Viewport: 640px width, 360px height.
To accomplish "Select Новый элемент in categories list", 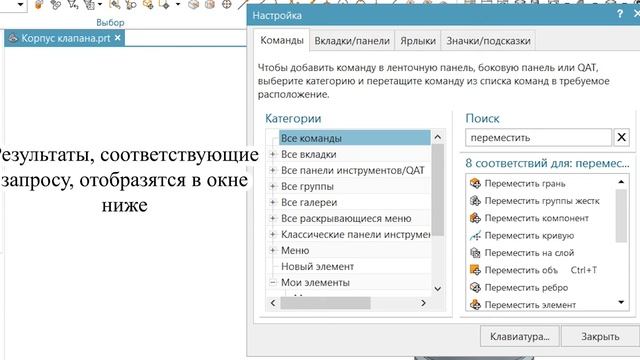I will (317, 267).
